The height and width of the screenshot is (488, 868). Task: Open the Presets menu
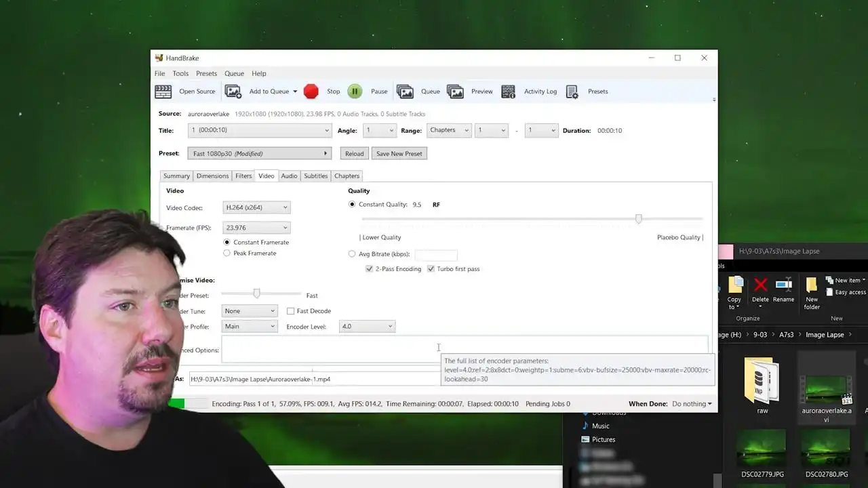pyautogui.click(x=206, y=73)
